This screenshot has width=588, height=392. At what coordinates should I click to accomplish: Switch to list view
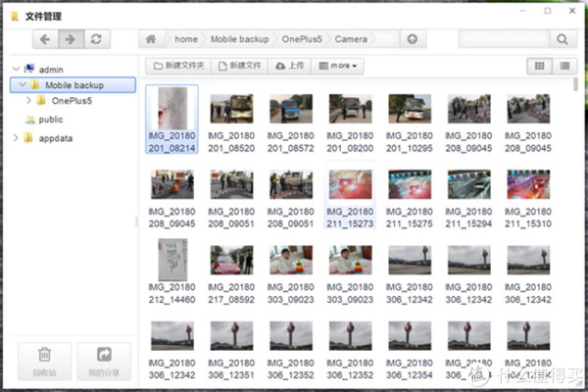564,66
